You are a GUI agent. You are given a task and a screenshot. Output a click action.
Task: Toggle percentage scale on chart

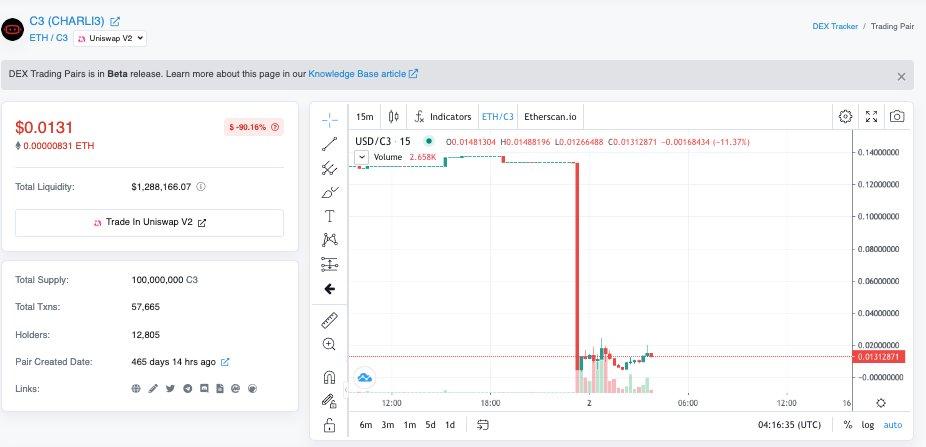847,425
